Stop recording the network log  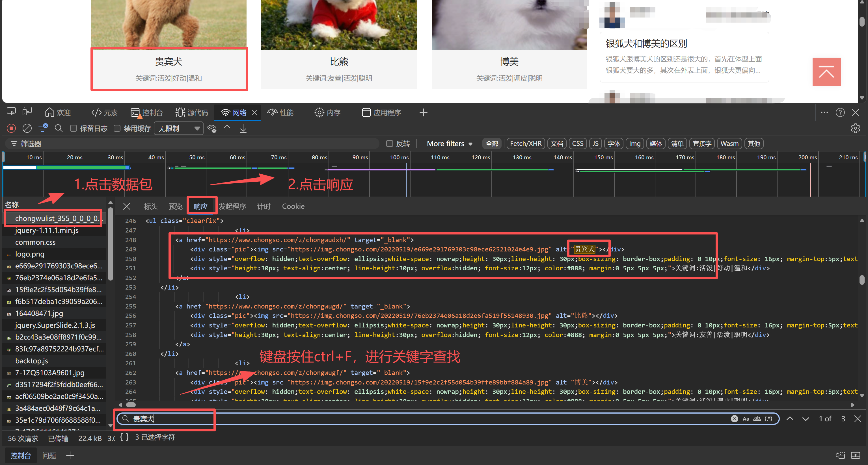click(11, 128)
